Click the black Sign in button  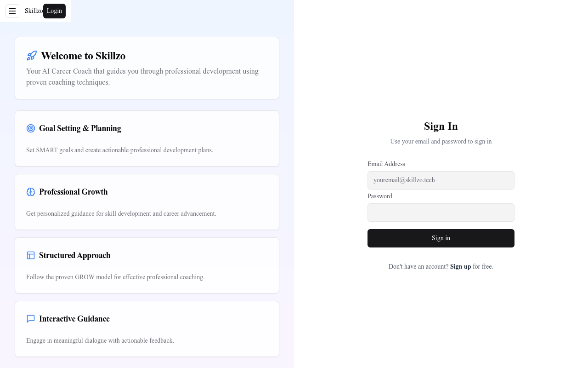coord(441,238)
